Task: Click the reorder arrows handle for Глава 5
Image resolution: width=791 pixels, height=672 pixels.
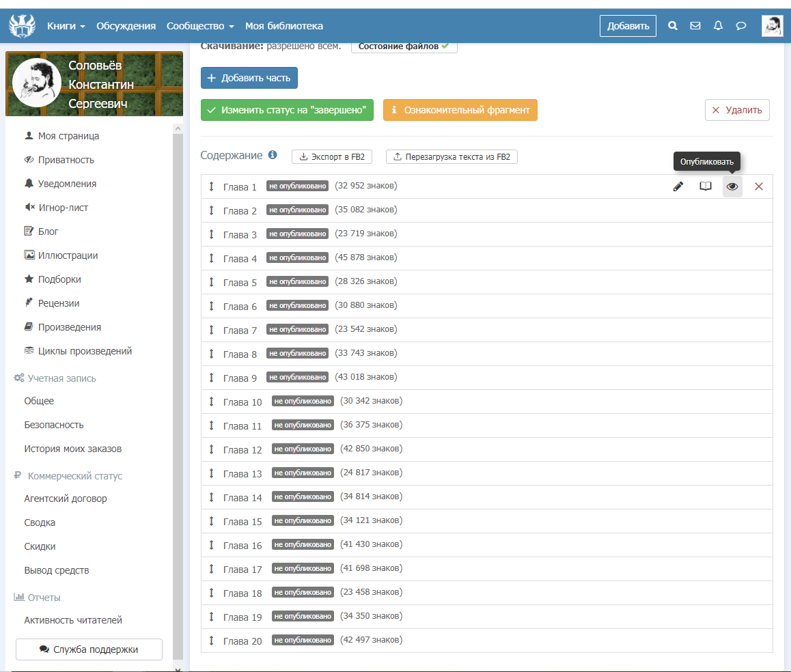Action: pyautogui.click(x=212, y=282)
